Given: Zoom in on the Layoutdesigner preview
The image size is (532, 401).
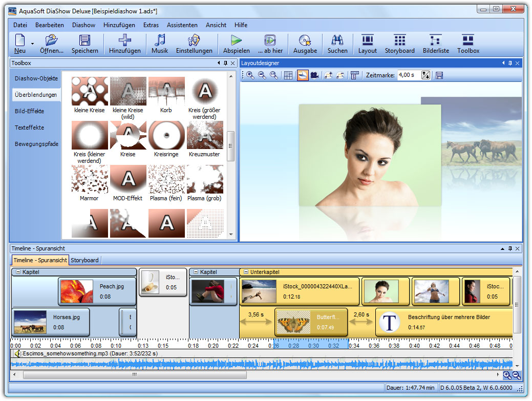Looking at the screenshot, I should (x=250, y=75).
